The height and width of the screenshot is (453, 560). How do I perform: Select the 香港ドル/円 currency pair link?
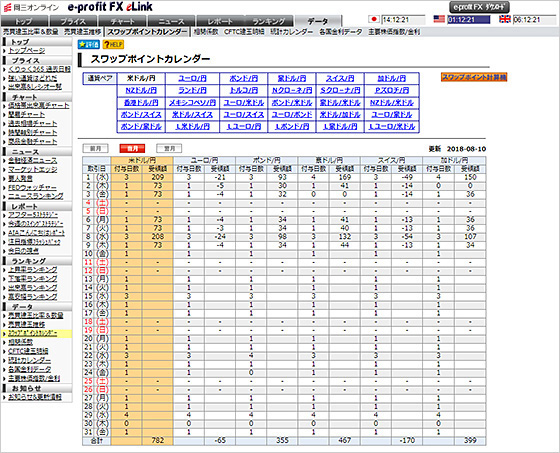pos(141,103)
